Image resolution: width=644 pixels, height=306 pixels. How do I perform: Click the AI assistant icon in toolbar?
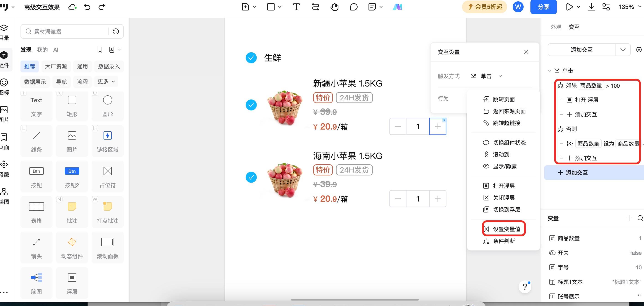tap(397, 7)
